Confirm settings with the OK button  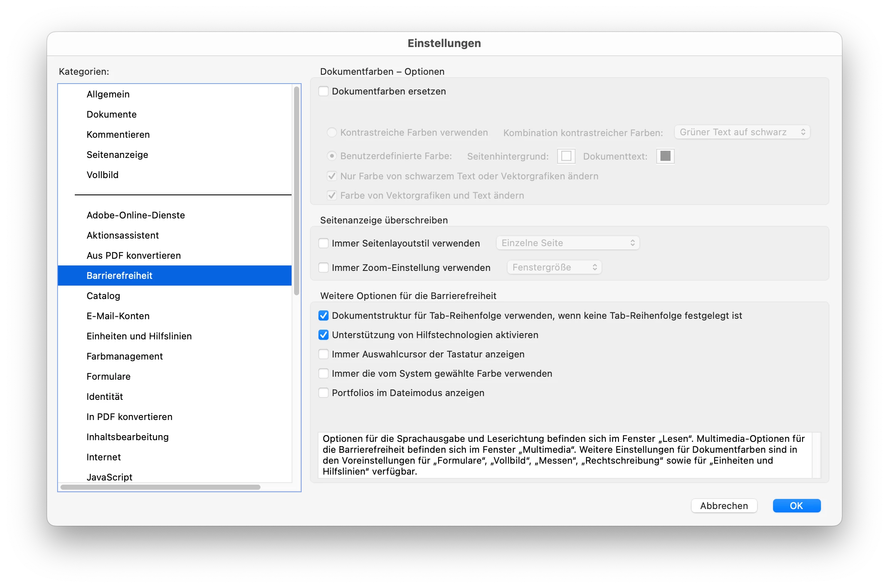(797, 506)
